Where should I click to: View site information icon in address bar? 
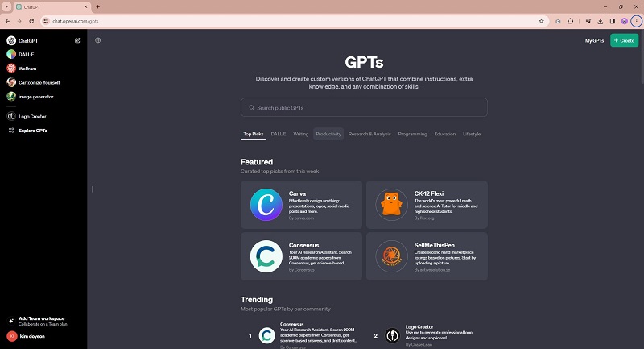tap(46, 21)
